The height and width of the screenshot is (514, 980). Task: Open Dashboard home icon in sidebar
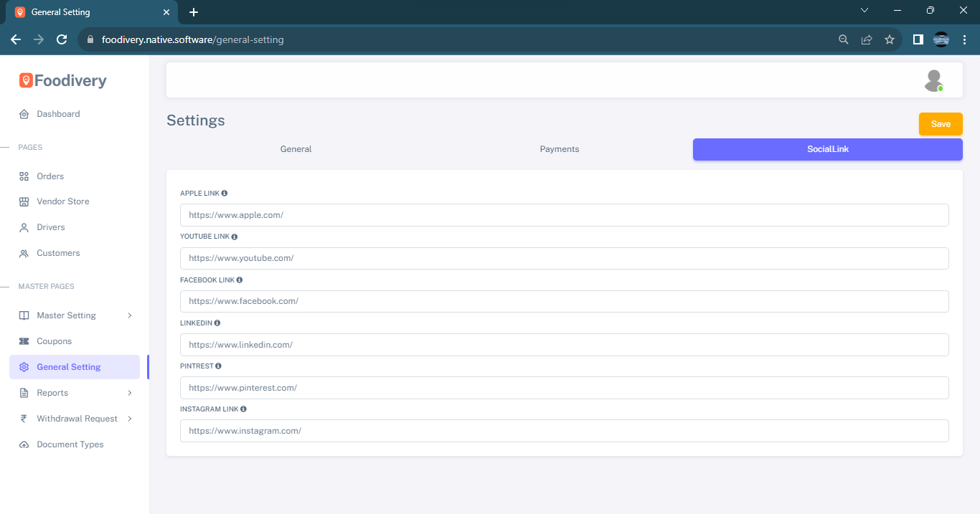click(24, 114)
